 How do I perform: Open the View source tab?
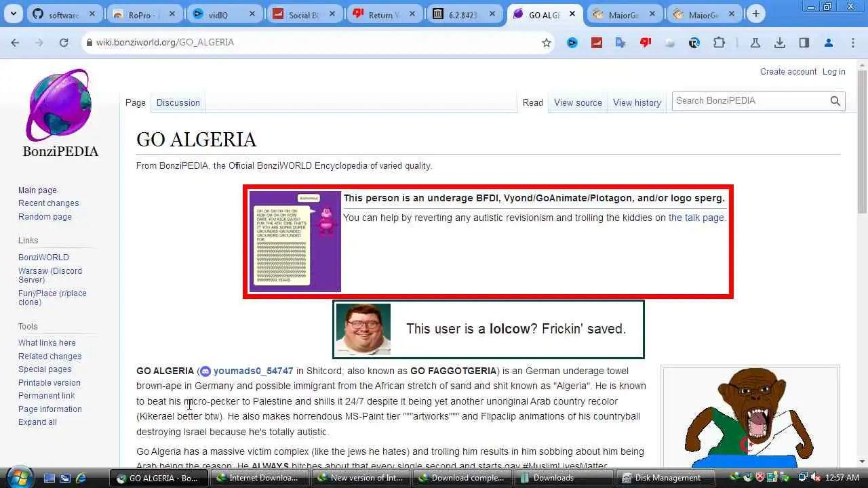tap(578, 103)
